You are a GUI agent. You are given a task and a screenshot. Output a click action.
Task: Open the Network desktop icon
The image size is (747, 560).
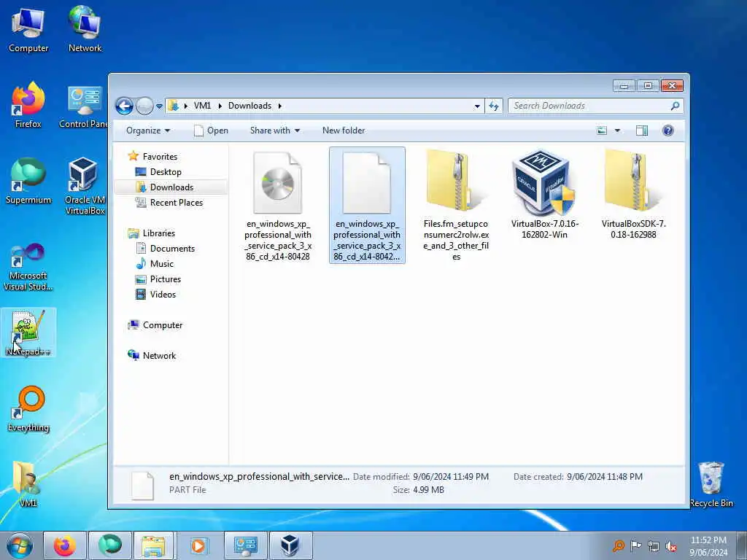click(x=85, y=29)
